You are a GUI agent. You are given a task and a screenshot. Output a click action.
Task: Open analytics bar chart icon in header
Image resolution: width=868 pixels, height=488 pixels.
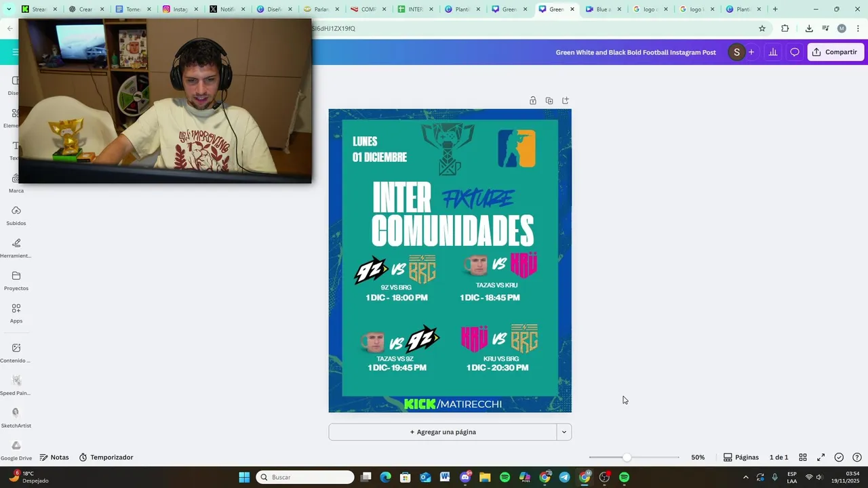click(772, 52)
